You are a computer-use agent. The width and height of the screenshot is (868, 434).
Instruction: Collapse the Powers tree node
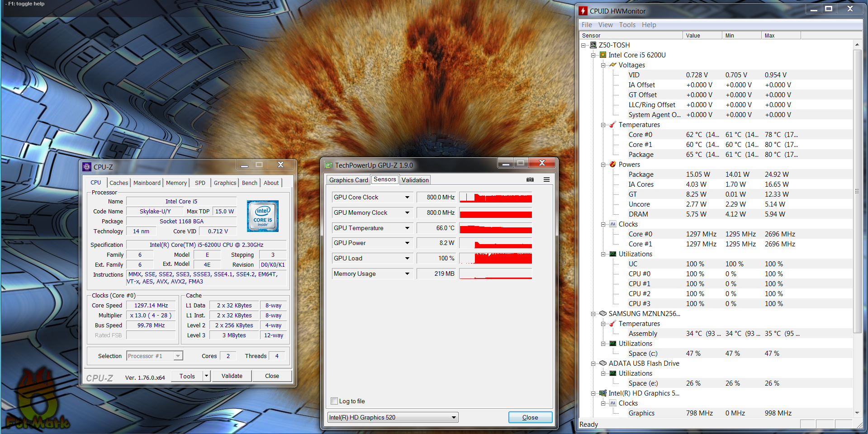coord(603,165)
